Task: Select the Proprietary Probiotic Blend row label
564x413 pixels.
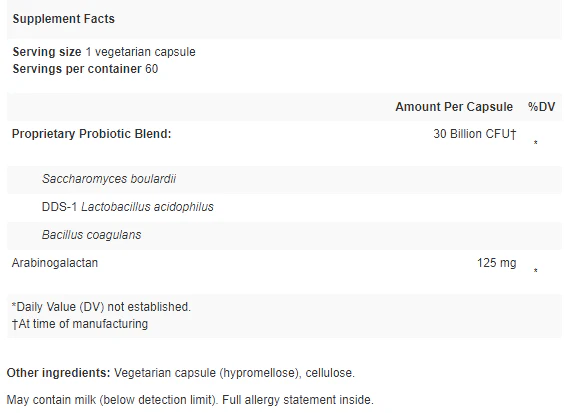Action: (x=92, y=134)
